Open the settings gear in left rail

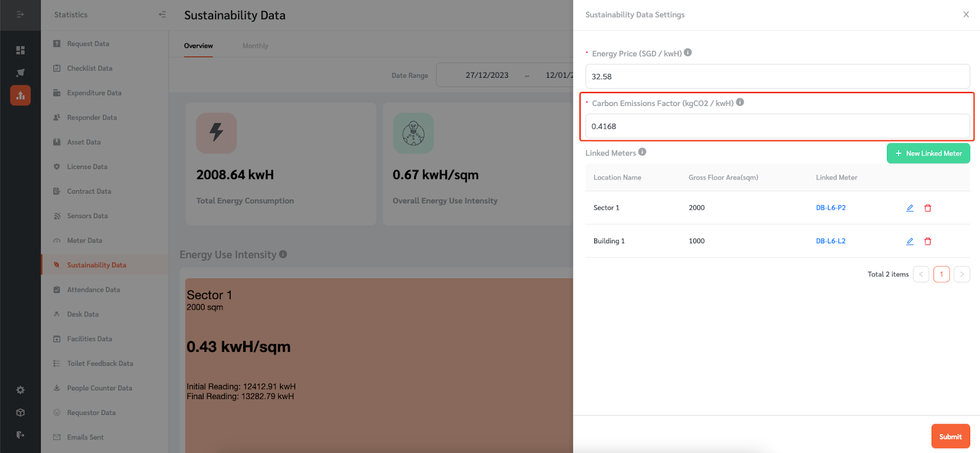(20, 390)
